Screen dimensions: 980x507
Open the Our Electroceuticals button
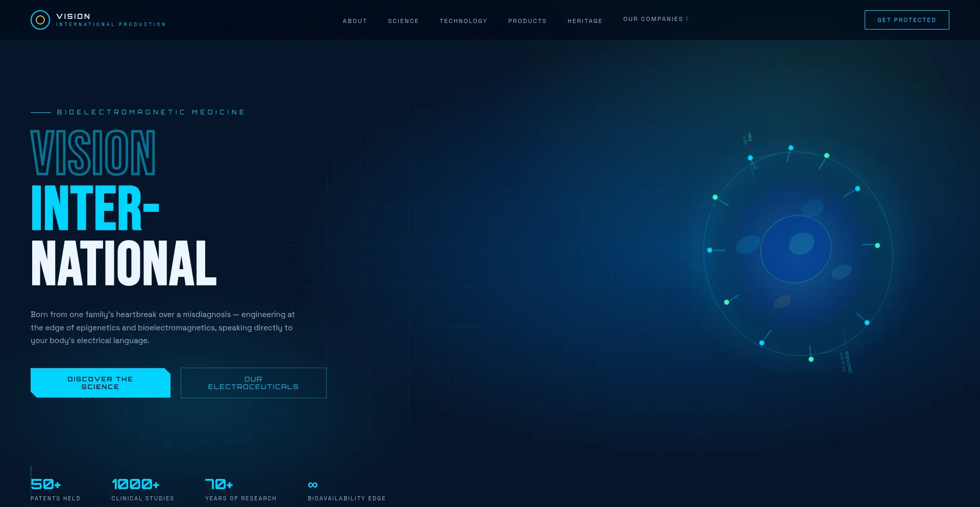point(254,383)
